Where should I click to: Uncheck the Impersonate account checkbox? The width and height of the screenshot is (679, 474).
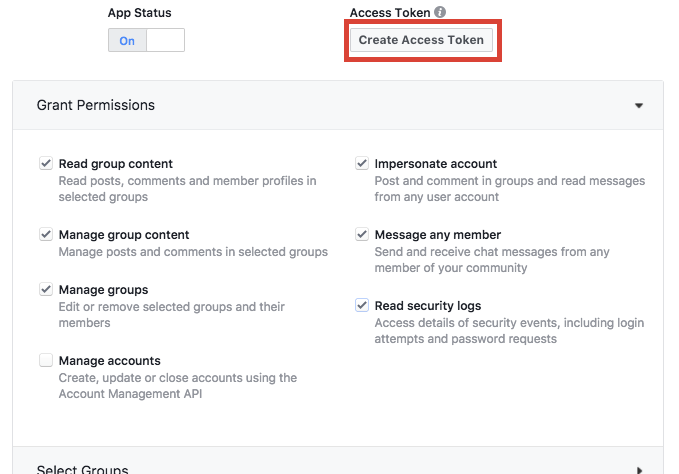point(362,164)
